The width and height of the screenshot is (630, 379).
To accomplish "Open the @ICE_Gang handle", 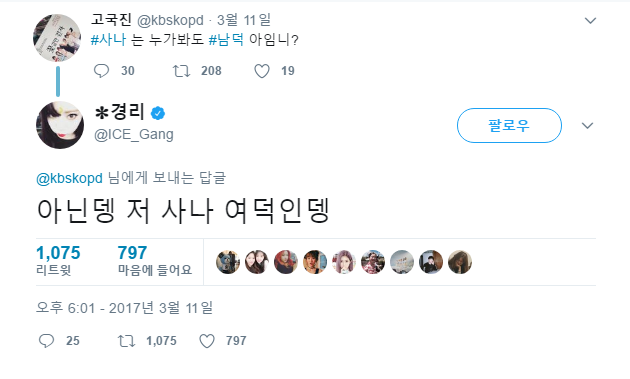I will click(134, 134).
